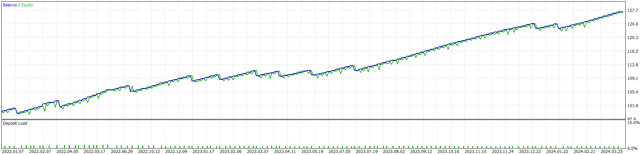Select the 2022.06.29 date label

122,152
